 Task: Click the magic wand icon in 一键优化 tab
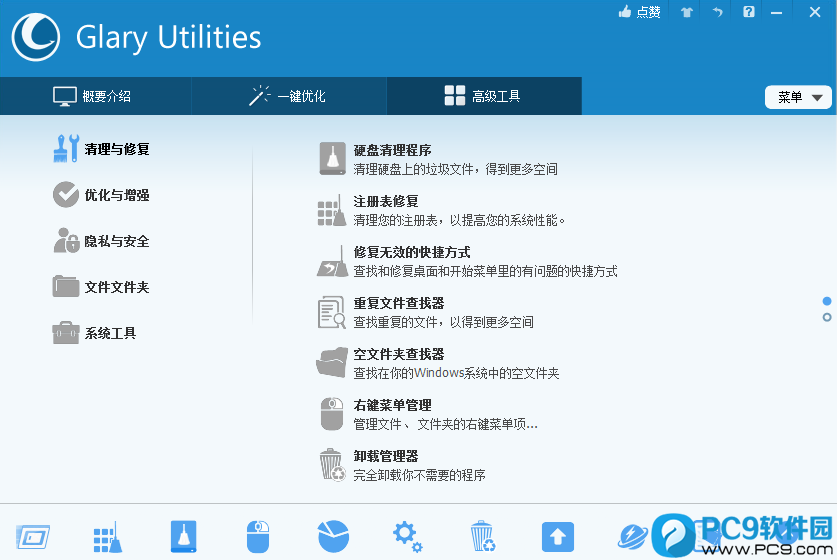click(x=259, y=96)
